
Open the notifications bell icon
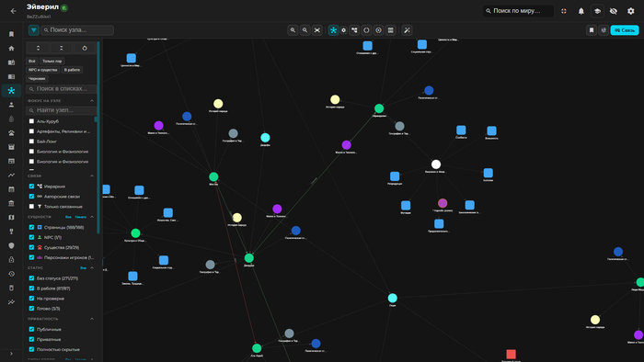[581, 11]
